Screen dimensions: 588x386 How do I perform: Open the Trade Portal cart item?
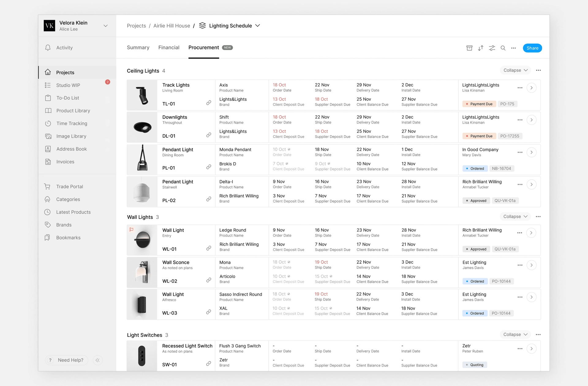click(x=70, y=187)
